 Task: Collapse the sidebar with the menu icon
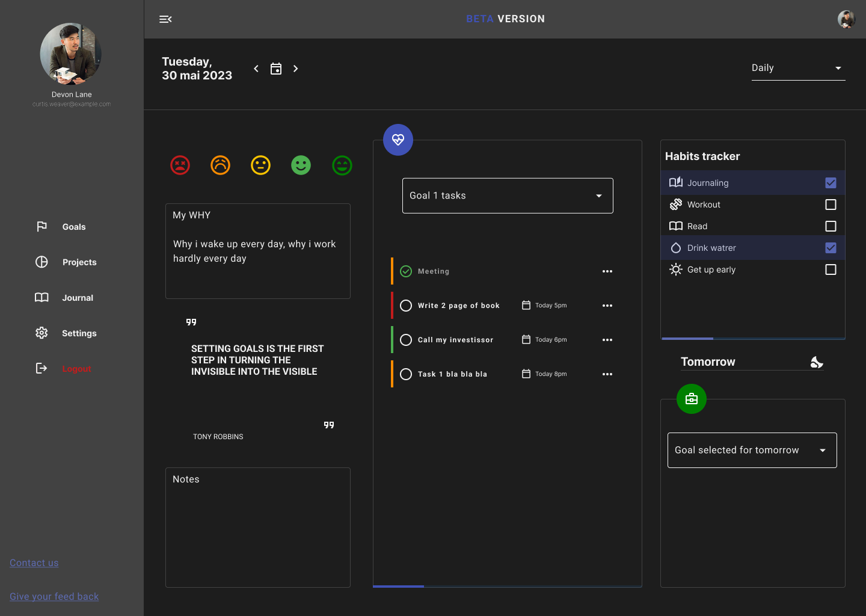click(165, 19)
